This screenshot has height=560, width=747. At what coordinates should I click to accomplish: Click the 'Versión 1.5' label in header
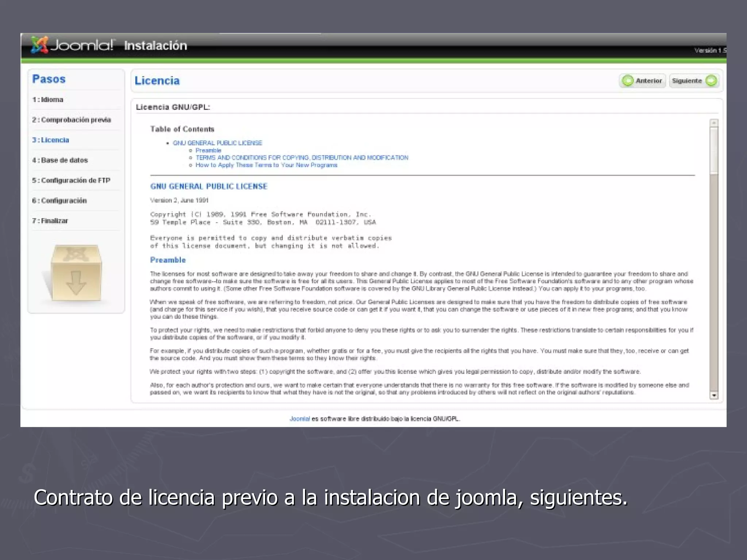pyautogui.click(x=711, y=50)
